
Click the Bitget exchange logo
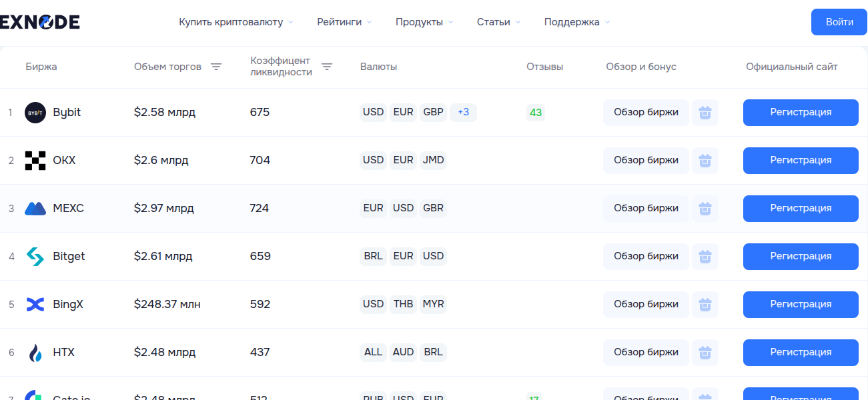tap(35, 257)
